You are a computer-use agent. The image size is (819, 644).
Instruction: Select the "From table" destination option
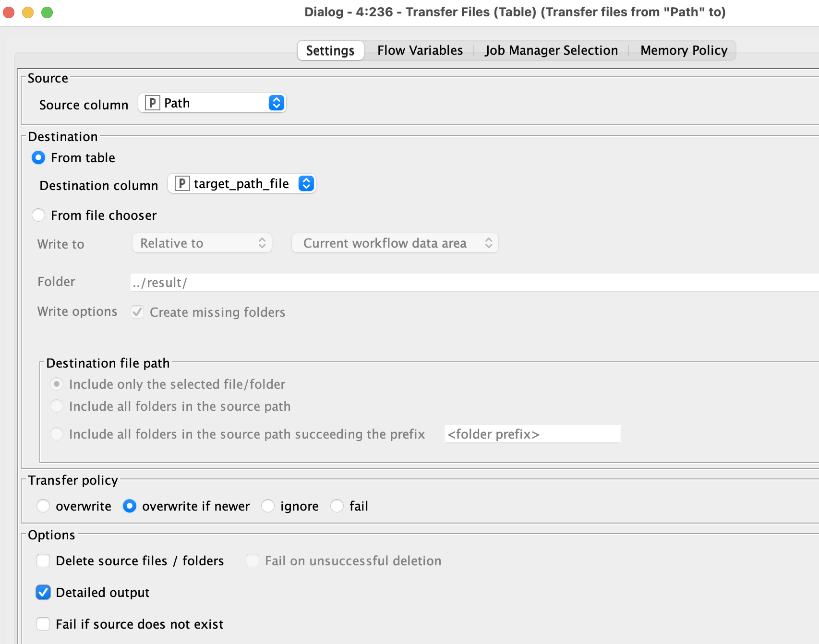click(38, 157)
